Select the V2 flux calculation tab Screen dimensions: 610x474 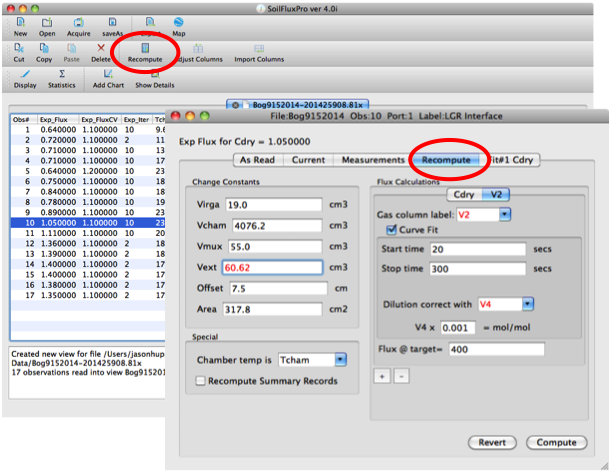click(x=496, y=194)
